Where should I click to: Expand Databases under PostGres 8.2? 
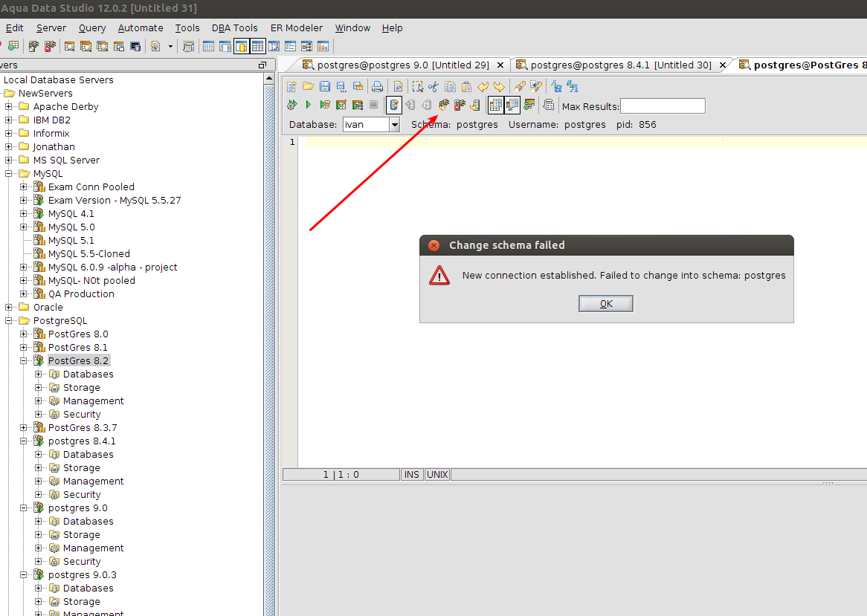[38, 374]
